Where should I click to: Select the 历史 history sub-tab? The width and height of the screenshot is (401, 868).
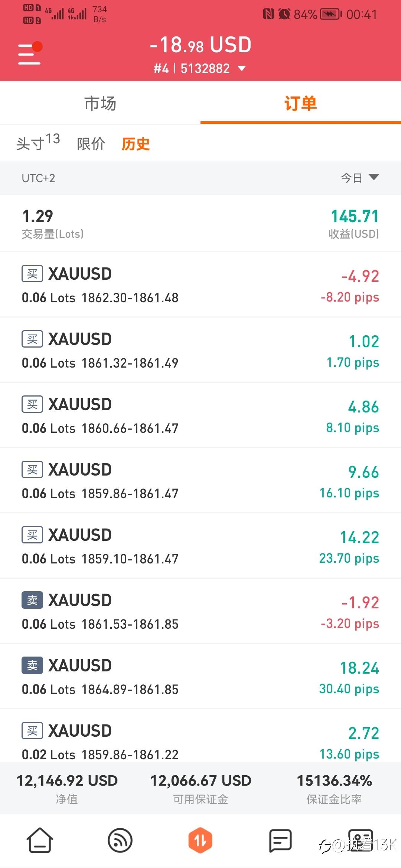point(136,144)
